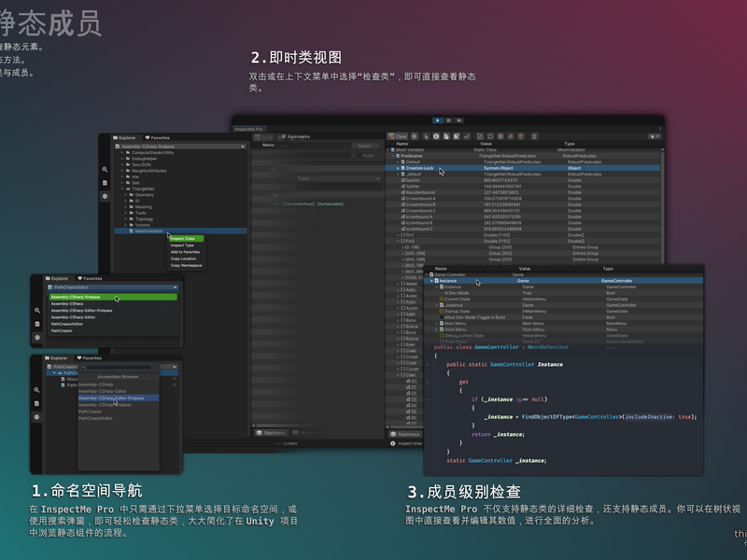This screenshot has height=560, width=747.
Task: Select the MeshValidator class row in the tree
Action: tap(180, 231)
